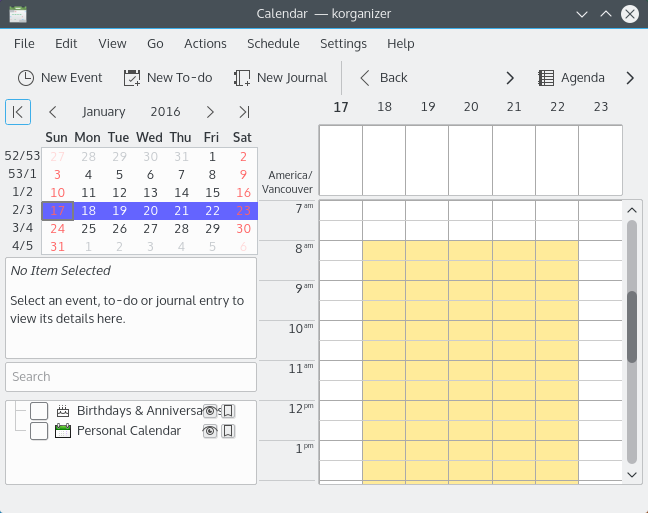
Task: Enable the Birthdays & Anniversaries calendar checkbox
Action: pos(39,411)
